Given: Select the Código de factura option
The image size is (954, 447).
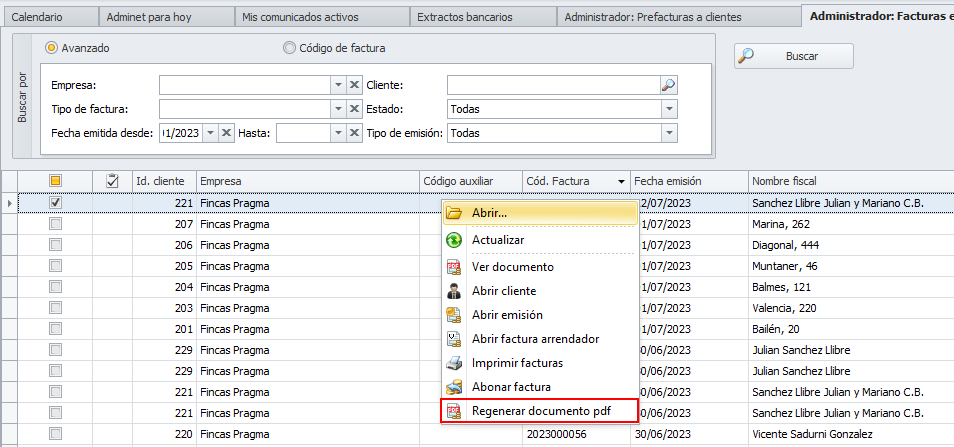Looking at the screenshot, I should coord(289,48).
